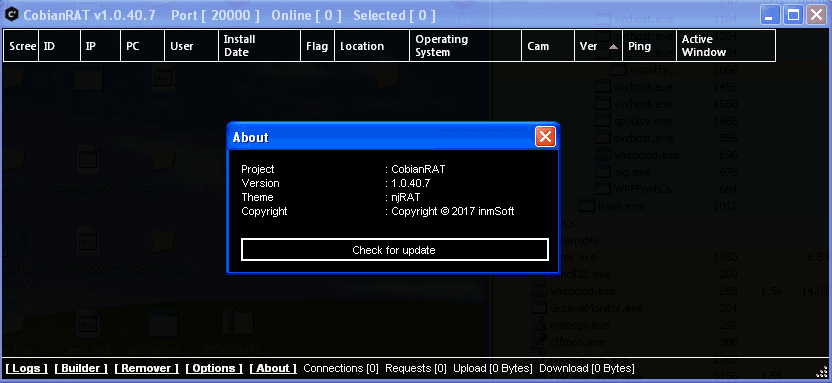Sort by the Flag column header
832x383 pixels.
pos(317,46)
